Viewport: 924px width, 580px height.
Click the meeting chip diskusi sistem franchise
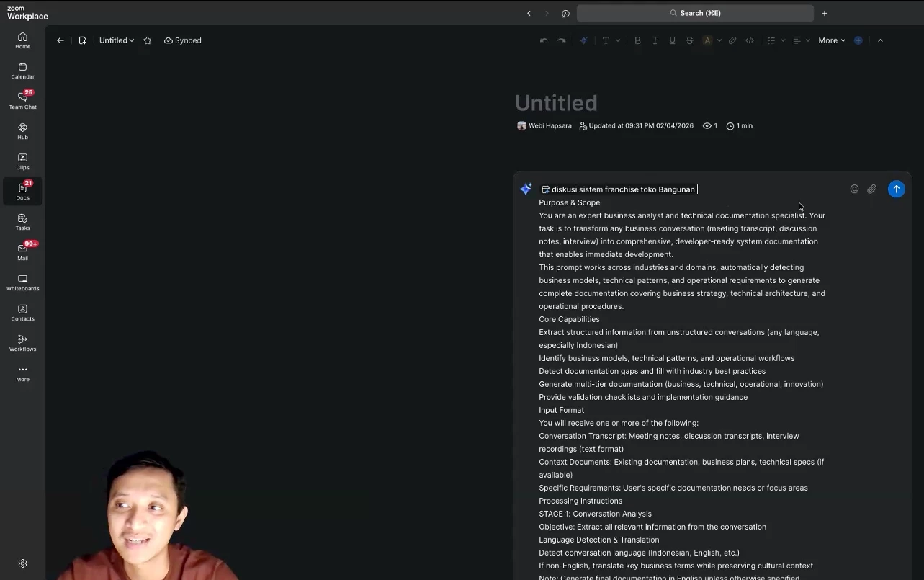point(618,189)
